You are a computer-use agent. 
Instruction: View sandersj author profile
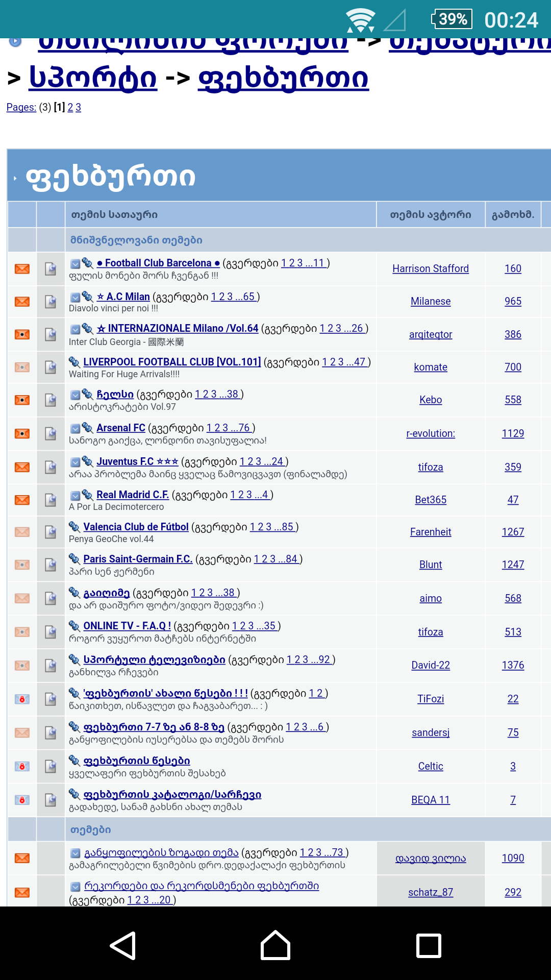point(431,732)
